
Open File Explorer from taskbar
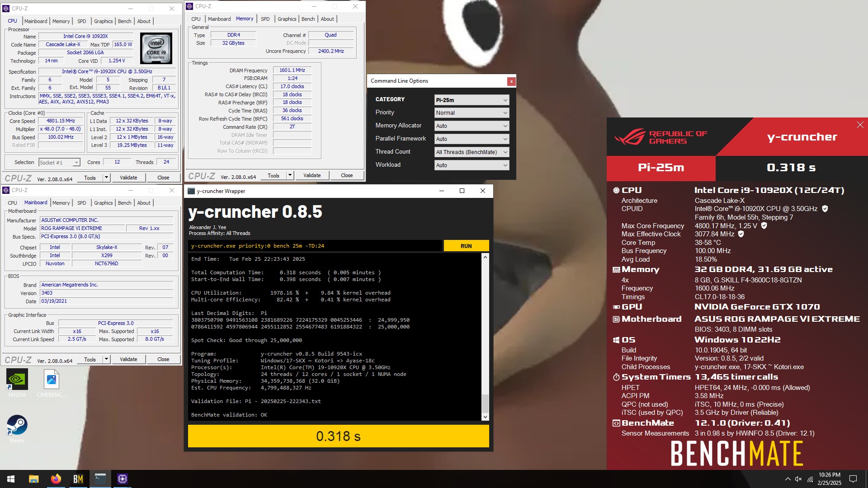(33, 479)
